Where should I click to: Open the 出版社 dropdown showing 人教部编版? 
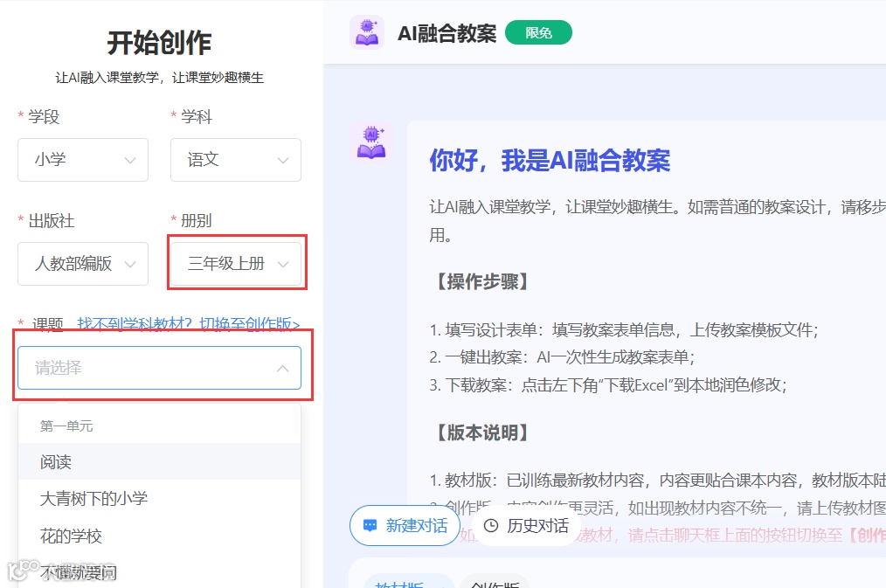(83, 264)
